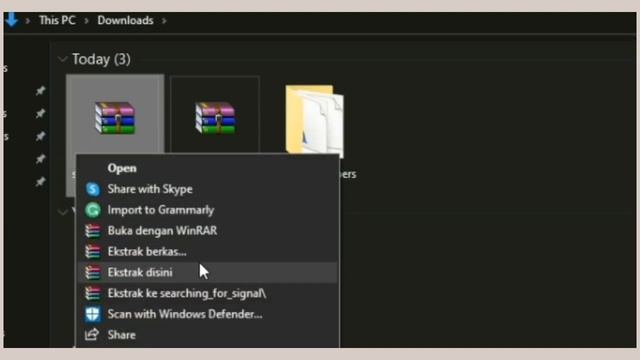Viewport: 640px width, 360px height.
Task: Select the highlighted WinRAR archive file
Action: click(115, 118)
